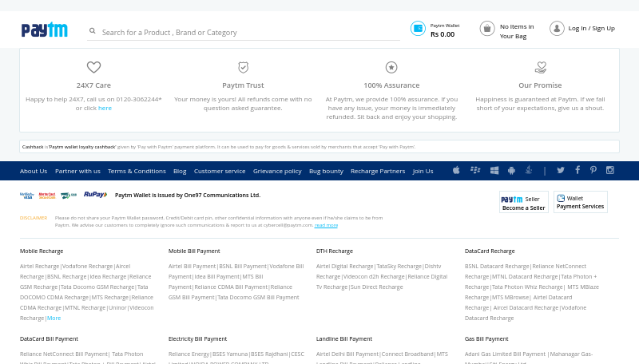Image resolution: width=639 pixels, height=364 pixels.
Task: Open Airtel Bill Payment link
Action: [192, 267]
